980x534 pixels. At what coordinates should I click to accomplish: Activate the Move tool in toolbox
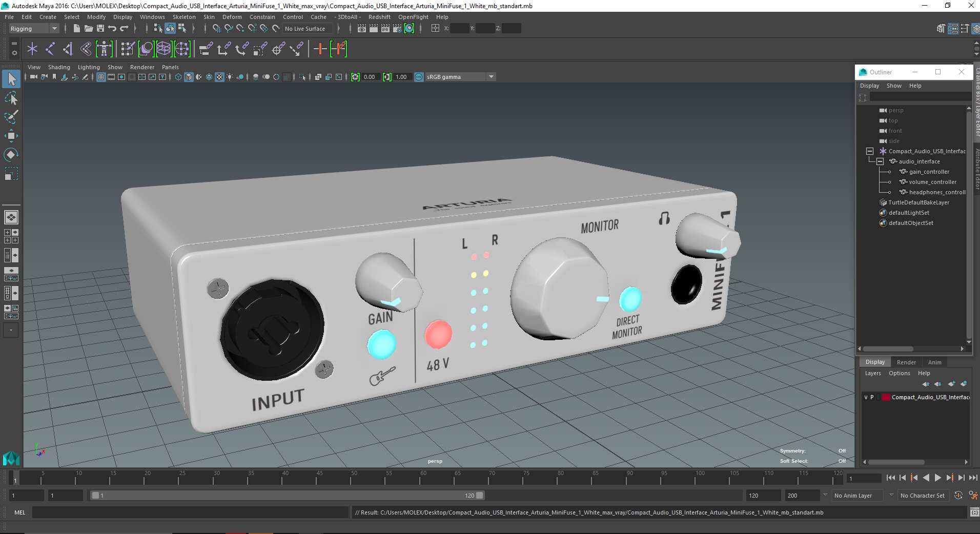click(x=11, y=136)
